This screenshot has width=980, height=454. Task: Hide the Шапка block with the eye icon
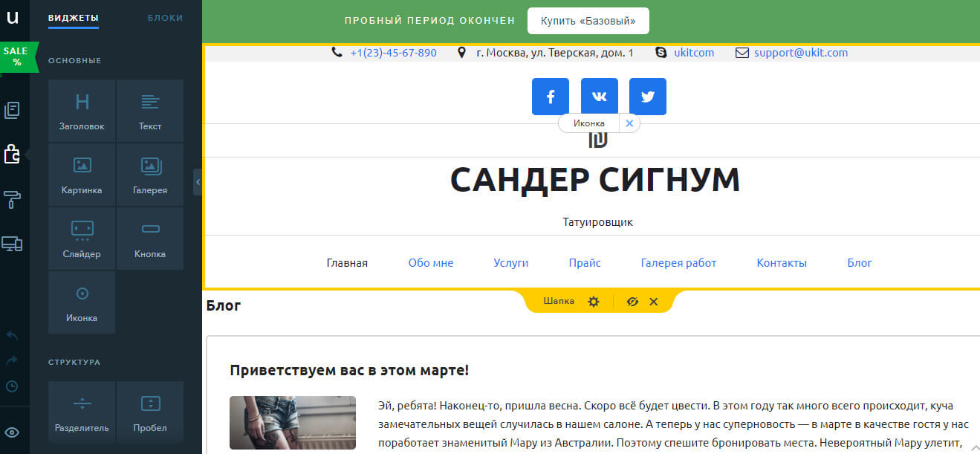(x=632, y=302)
